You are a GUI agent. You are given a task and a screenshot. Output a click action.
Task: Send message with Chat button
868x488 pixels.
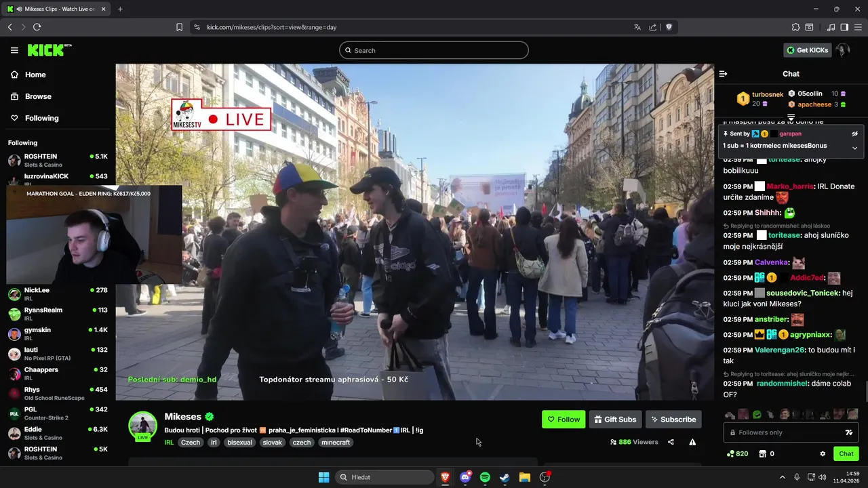pyautogui.click(x=846, y=454)
